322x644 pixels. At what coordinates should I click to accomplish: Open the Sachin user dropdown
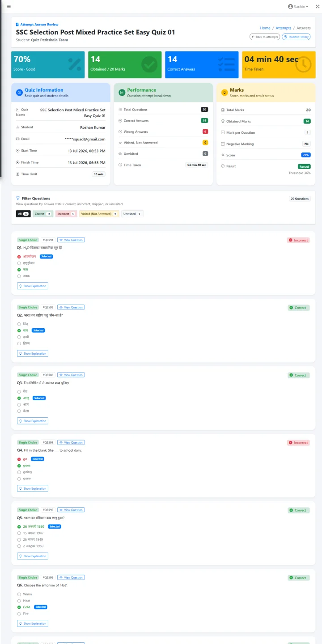click(x=298, y=6)
